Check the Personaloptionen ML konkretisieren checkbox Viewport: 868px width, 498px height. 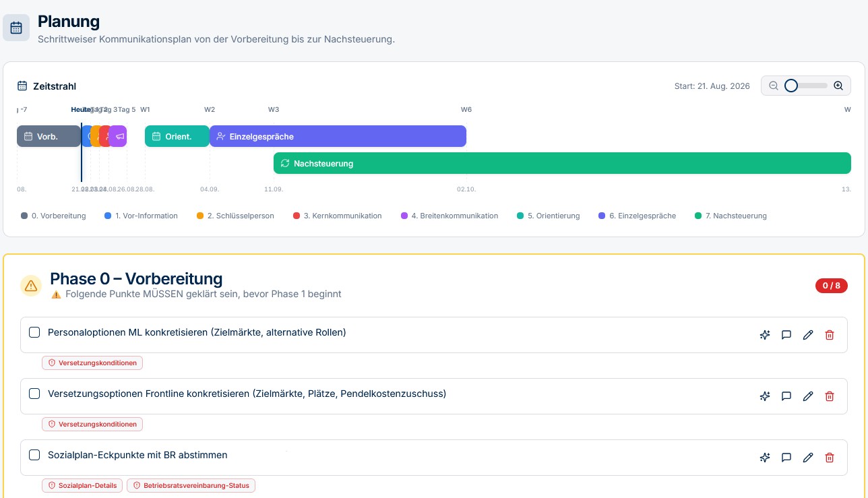click(34, 332)
